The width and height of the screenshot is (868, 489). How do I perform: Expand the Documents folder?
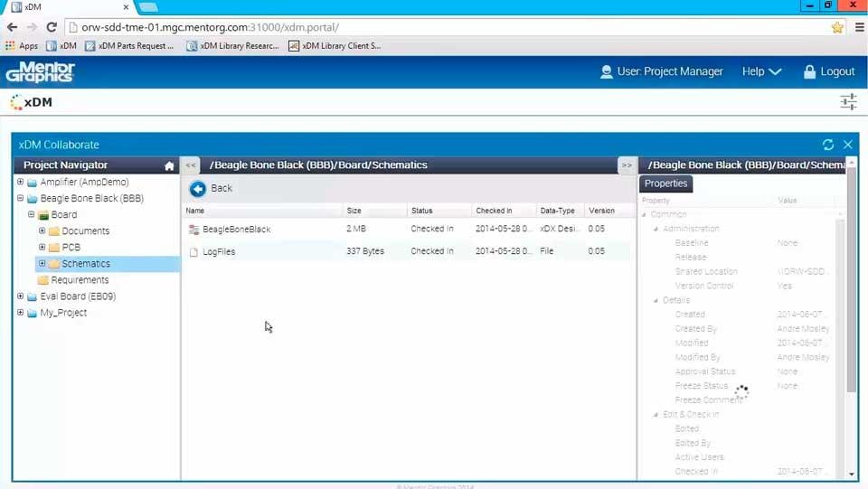pyautogui.click(x=42, y=230)
